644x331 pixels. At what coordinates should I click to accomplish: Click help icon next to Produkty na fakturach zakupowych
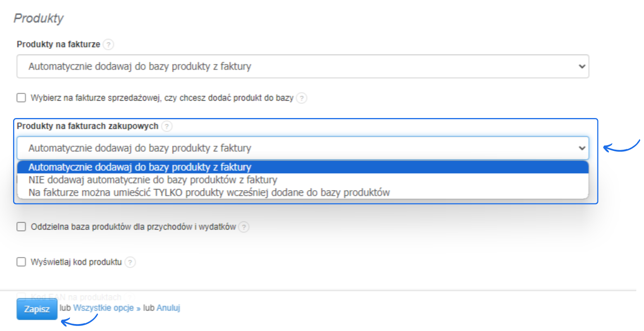coord(167,126)
